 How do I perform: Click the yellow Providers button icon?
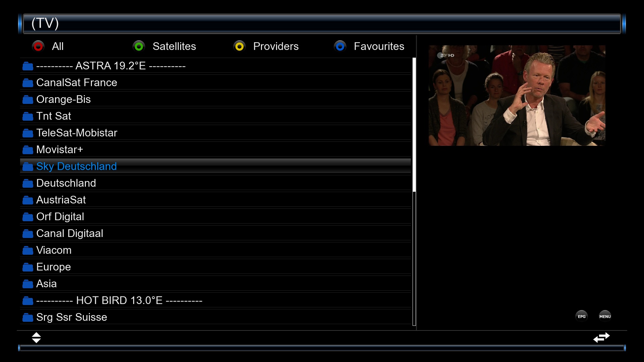(x=239, y=46)
